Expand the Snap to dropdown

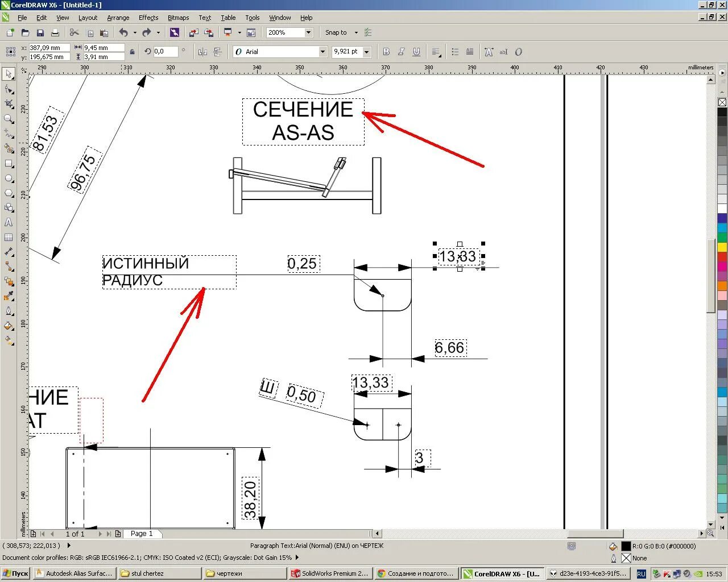(356, 33)
